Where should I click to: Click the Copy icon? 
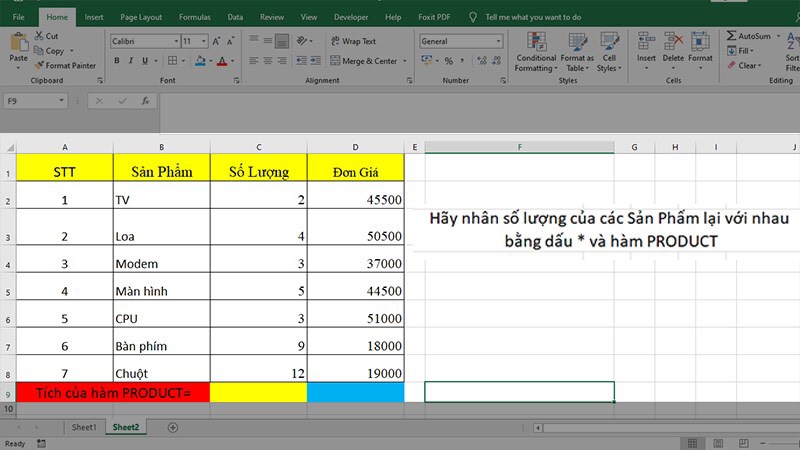[38, 50]
